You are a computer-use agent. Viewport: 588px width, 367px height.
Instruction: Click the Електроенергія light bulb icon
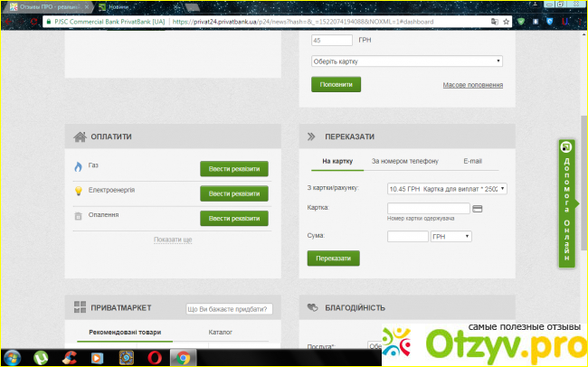79,192
